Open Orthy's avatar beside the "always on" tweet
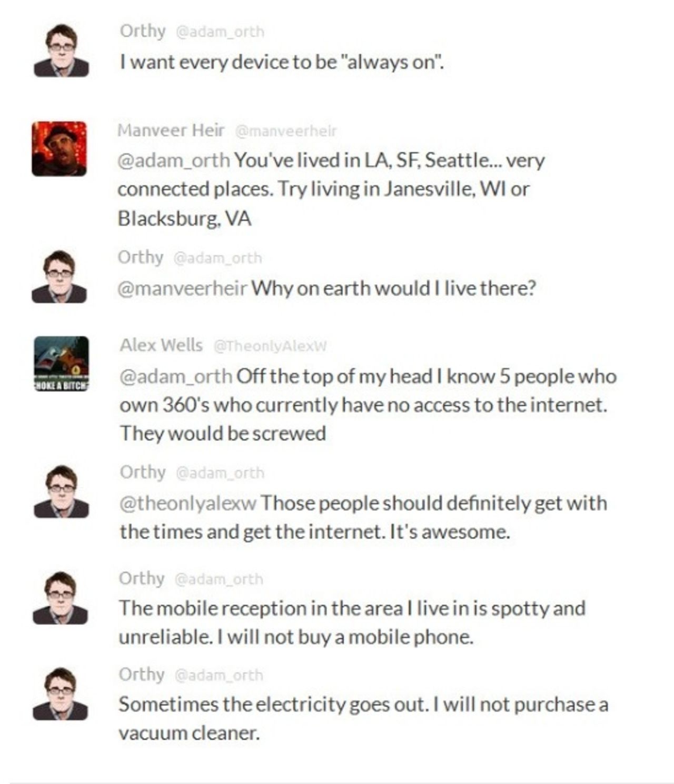 pyautogui.click(x=61, y=51)
